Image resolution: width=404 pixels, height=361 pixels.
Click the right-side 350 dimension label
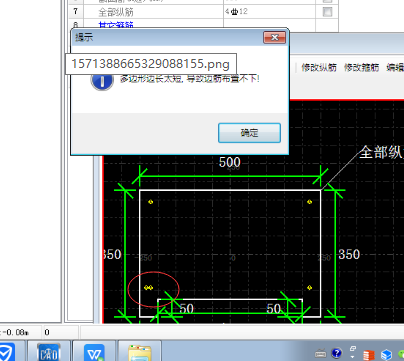pos(349,254)
